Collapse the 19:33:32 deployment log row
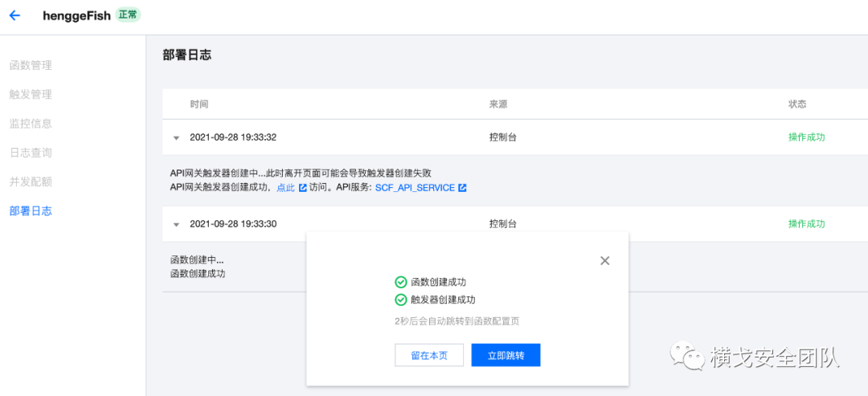Image resolution: width=868 pixels, height=396 pixels. (x=176, y=137)
